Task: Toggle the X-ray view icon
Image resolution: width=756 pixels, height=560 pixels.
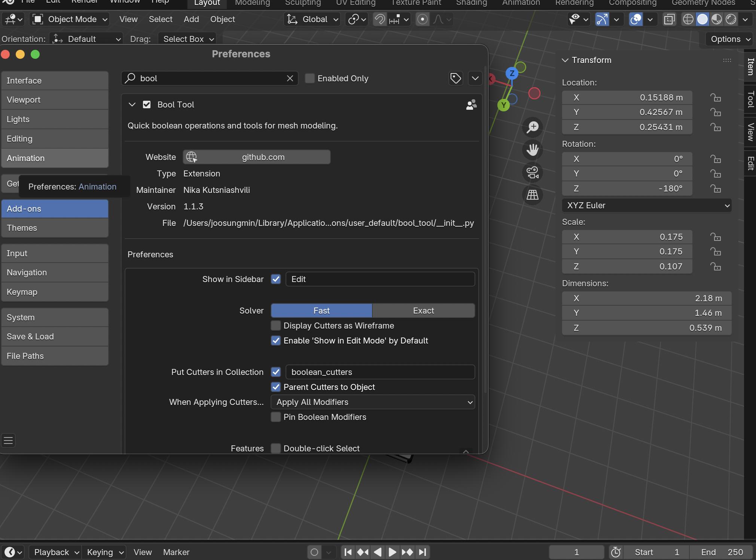Action: pyautogui.click(x=669, y=19)
